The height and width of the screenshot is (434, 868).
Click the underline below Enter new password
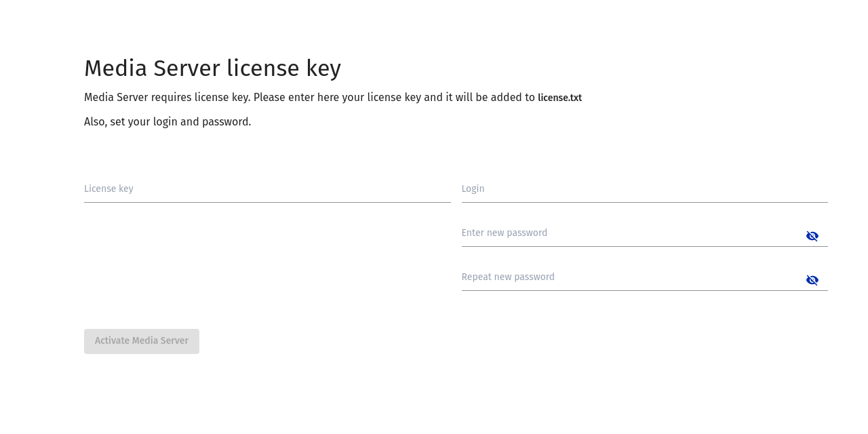tap(644, 246)
